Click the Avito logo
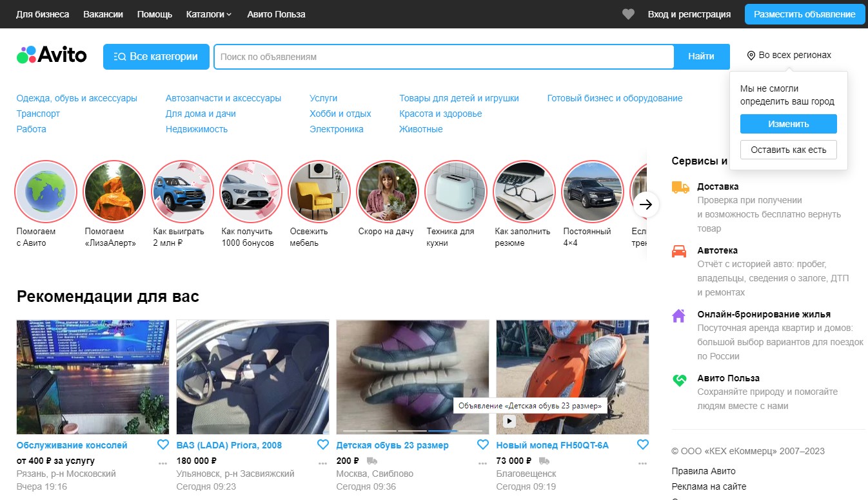Image resolution: width=868 pixels, height=500 pixels. coord(52,55)
